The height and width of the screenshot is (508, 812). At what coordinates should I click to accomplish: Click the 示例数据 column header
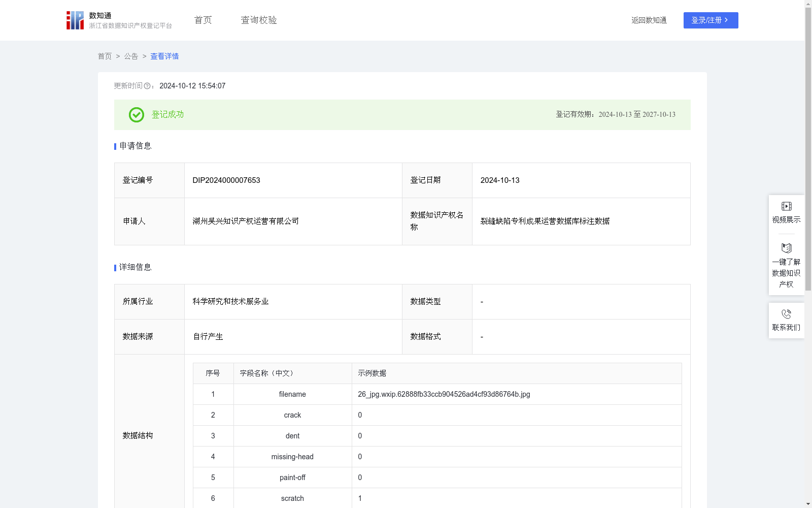point(517,373)
